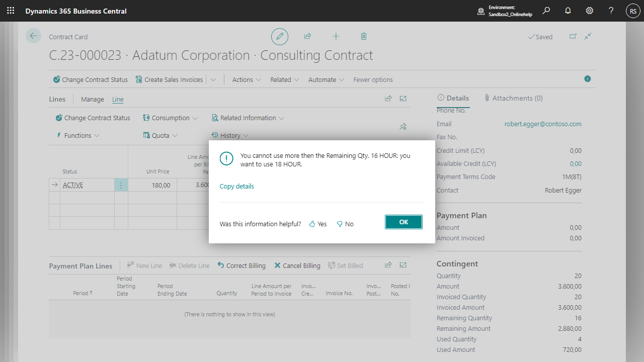644x362 pixels.
Task: Click the Remaining Quantity value 16
Action: [578, 318]
